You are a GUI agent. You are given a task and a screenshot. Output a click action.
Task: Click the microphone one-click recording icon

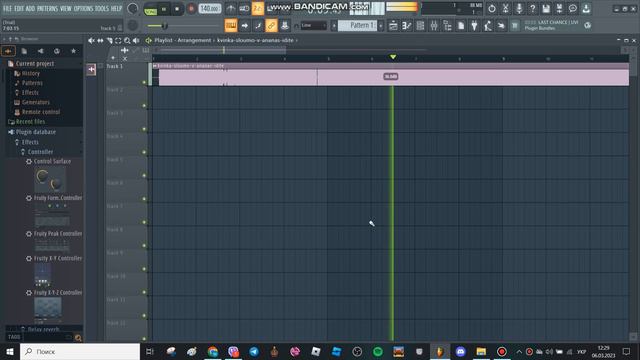[519, 8]
